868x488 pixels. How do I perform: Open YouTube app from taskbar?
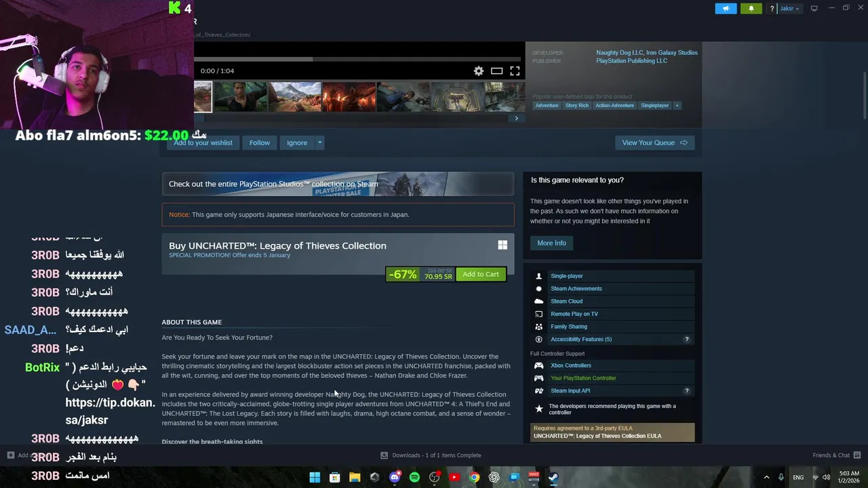coord(454,477)
